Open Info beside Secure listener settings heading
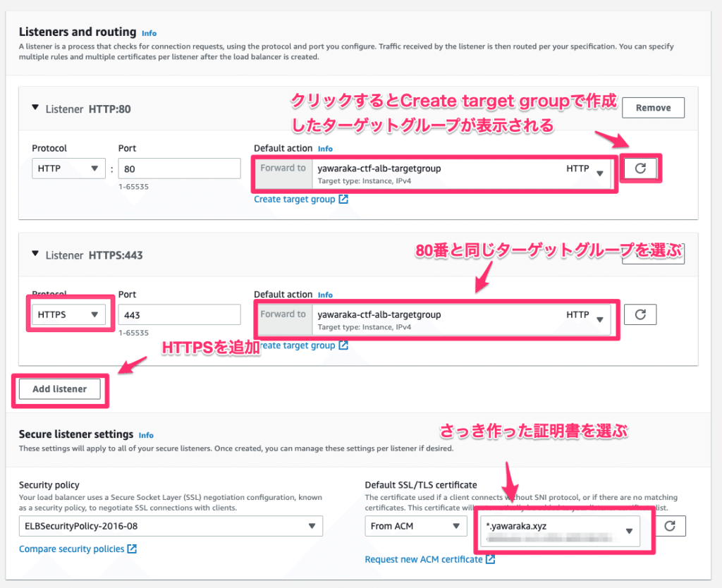Screen dimensions: 722x588 pos(146,435)
